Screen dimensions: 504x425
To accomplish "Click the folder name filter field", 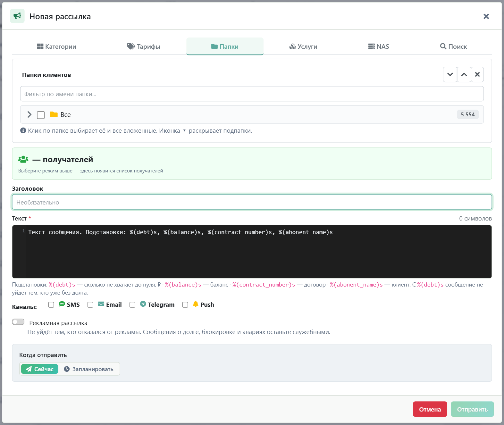I will coord(252,94).
